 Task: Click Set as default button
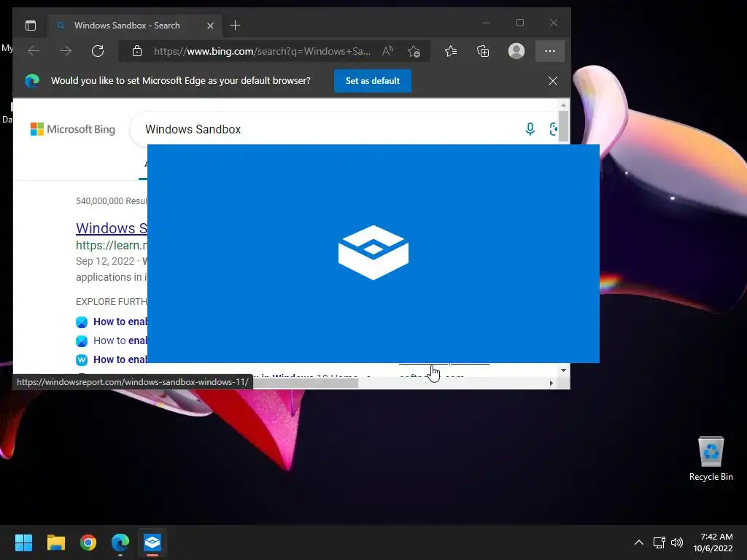(373, 81)
